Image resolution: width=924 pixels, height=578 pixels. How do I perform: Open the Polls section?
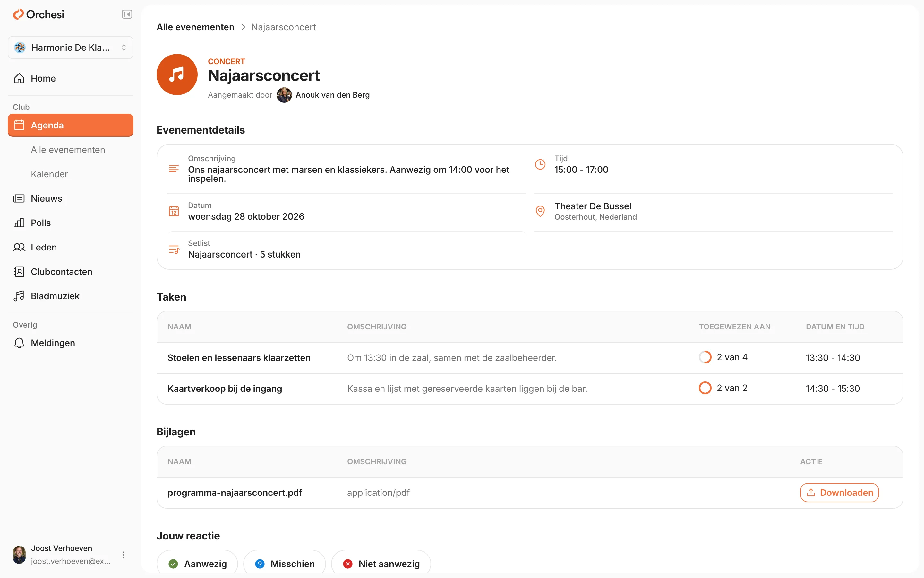click(x=71, y=223)
